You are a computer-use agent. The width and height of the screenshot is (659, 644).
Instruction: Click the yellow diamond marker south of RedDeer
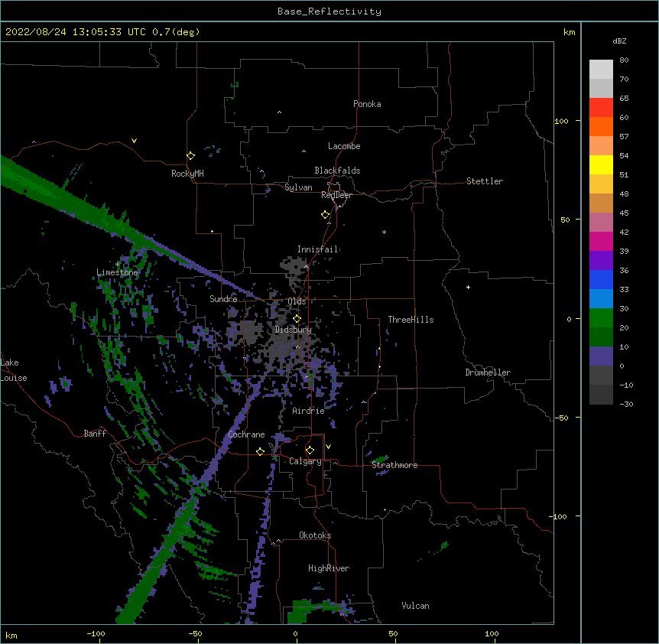(325, 215)
